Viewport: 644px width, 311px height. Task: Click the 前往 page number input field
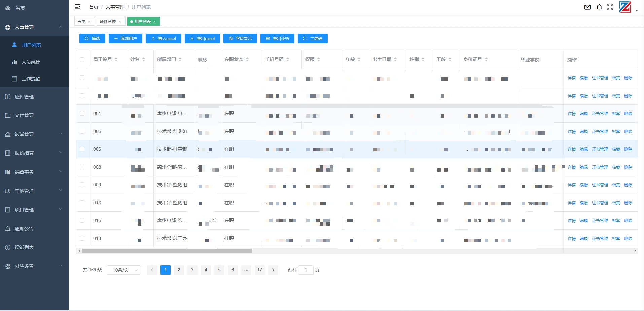click(x=306, y=270)
